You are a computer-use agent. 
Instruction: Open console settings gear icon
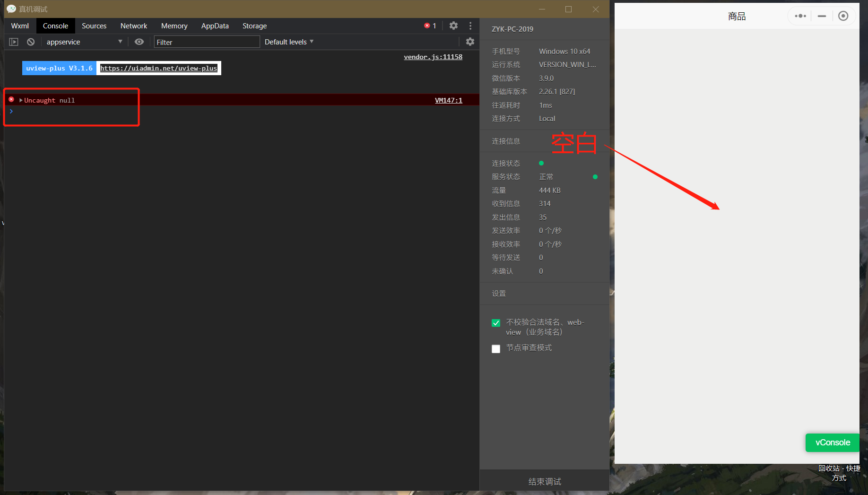pos(470,42)
